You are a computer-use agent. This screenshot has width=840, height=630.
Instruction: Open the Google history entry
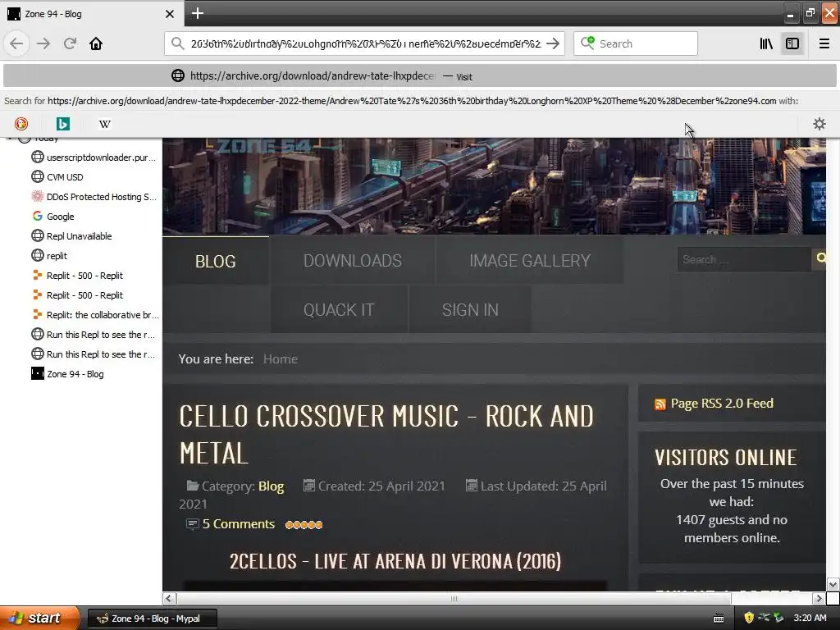[x=53, y=217]
